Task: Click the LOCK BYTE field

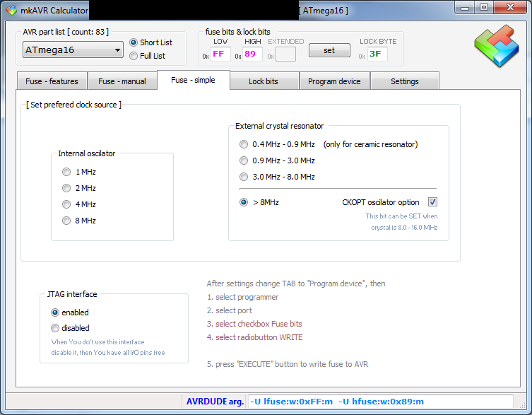Action: (377, 54)
